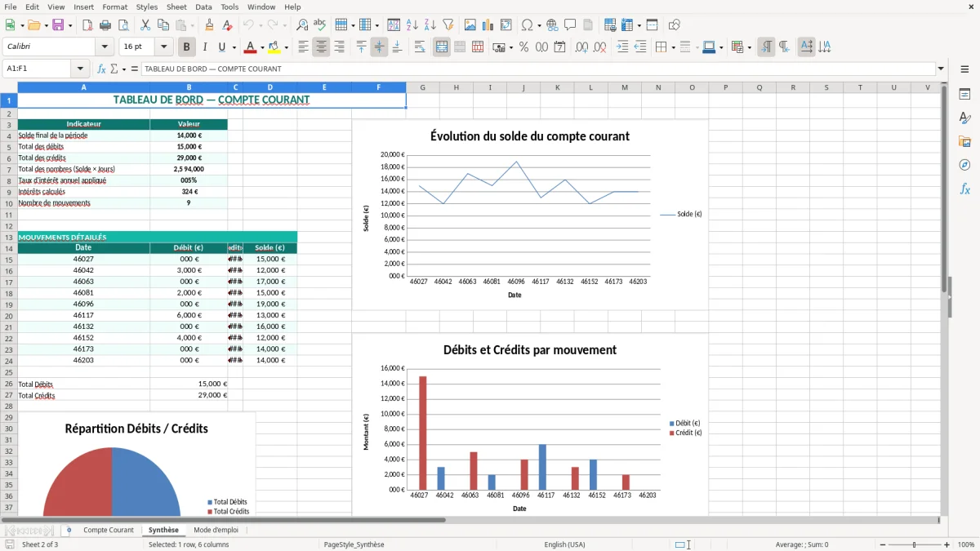
Task: Insert a pivot table
Action: coord(506,25)
